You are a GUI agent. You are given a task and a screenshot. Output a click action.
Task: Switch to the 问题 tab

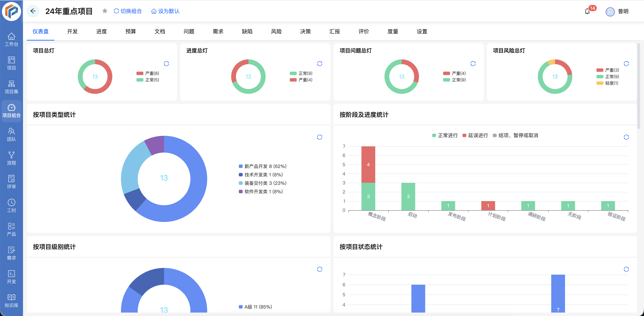tap(189, 31)
